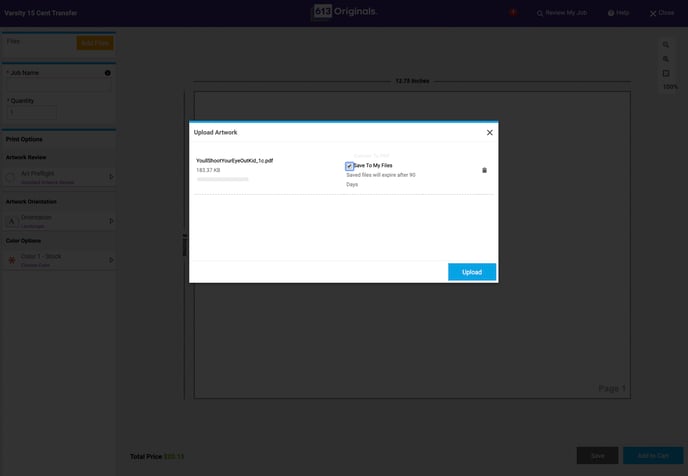Click the Art Preflight circle icon

click(11, 177)
